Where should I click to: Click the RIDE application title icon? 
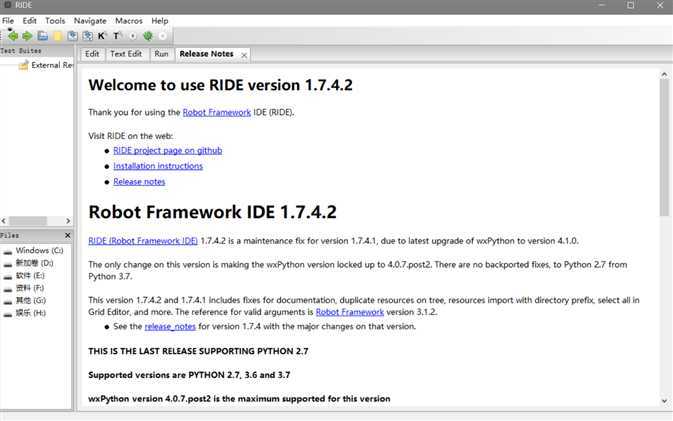coord(7,5)
